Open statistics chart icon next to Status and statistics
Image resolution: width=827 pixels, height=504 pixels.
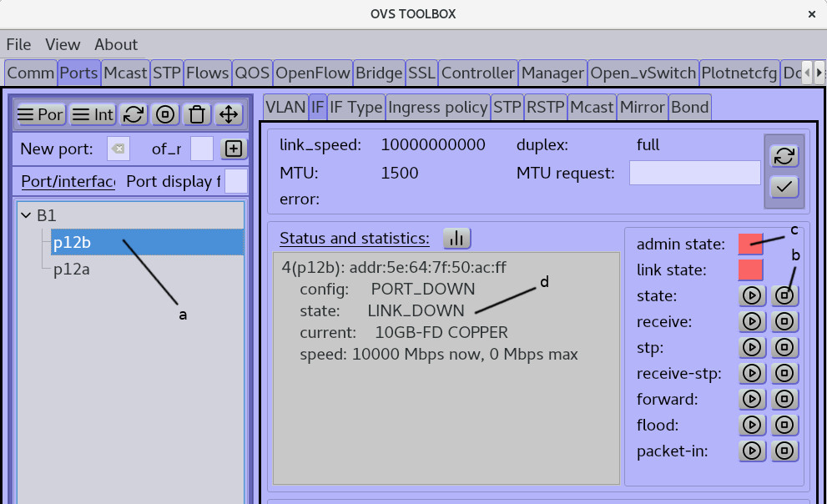456,239
